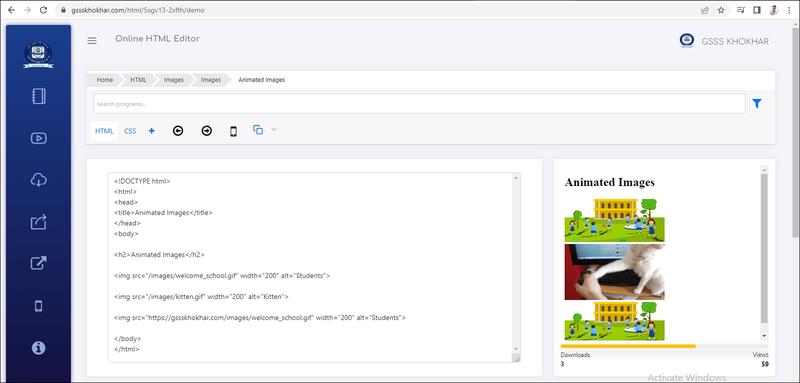The height and width of the screenshot is (383, 800).
Task: Click the blue filter funnel icon
Action: 757,104
